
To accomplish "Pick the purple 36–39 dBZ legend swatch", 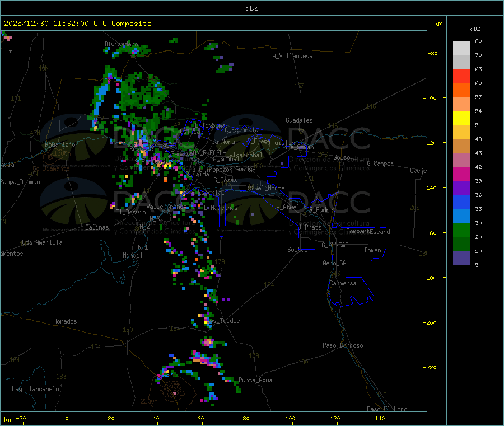I will (461, 188).
